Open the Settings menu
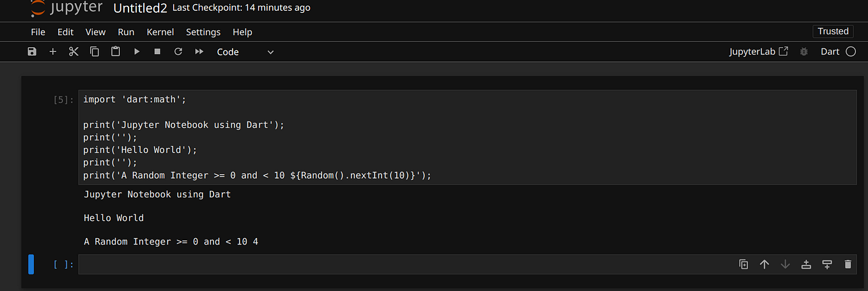Viewport: 868px width, 291px height. pos(203,32)
